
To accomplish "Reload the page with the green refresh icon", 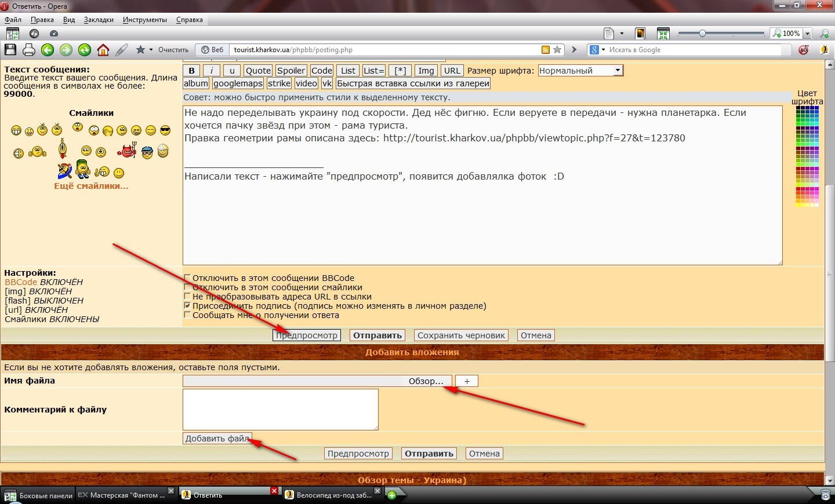I will (x=85, y=50).
